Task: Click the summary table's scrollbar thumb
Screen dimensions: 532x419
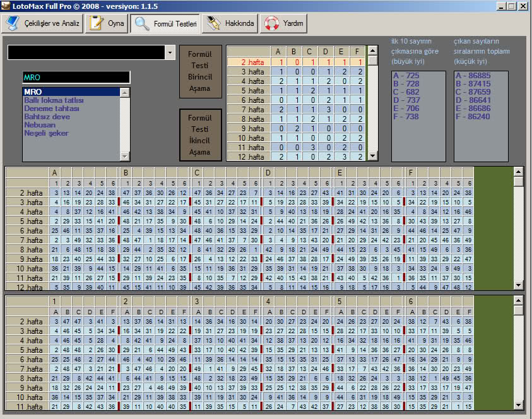Action: [x=372, y=61]
